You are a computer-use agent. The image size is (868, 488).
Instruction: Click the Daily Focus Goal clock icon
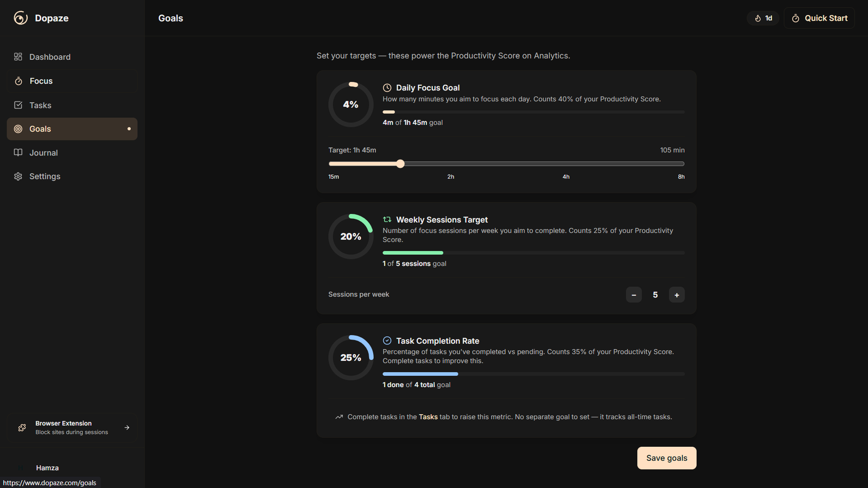387,88
